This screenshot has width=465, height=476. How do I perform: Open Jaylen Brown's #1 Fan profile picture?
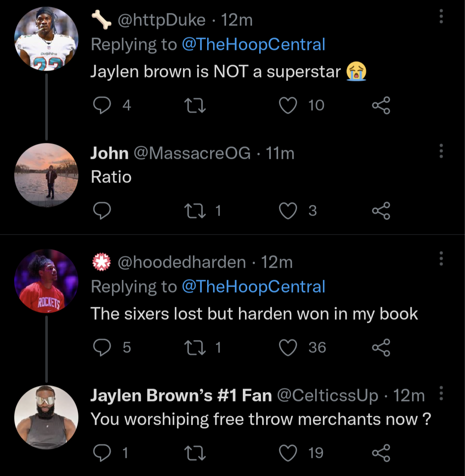[46, 417]
